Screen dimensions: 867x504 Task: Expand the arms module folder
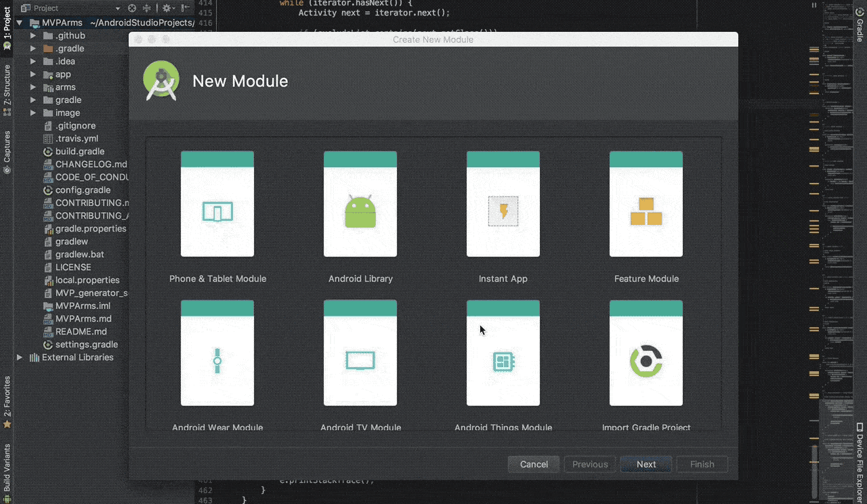pyautogui.click(x=33, y=87)
